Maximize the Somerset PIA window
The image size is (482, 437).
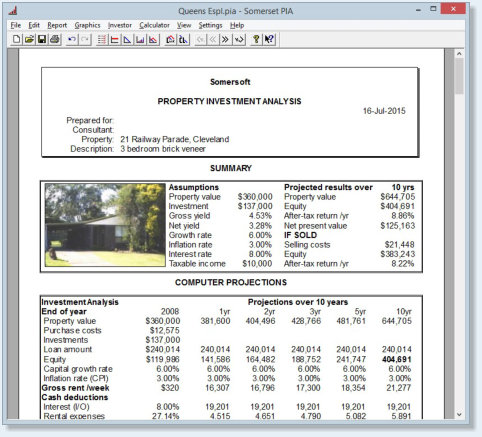pos(433,9)
